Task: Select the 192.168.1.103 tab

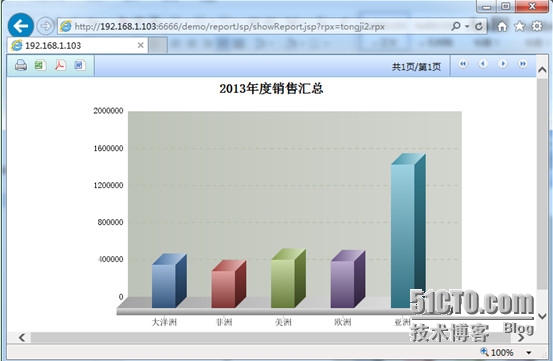Action: click(77, 45)
